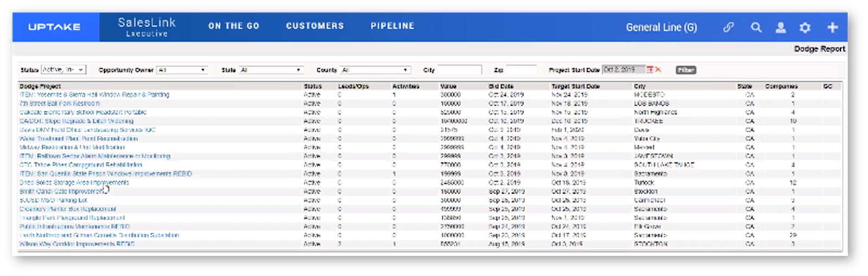The height and width of the screenshot is (276, 868).
Task: Open Triangle Park Playground Replacement project
Action: tap(72, 217)
